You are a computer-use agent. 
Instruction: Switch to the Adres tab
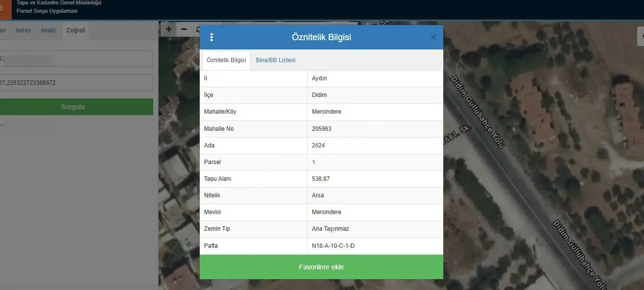(23, 30)
